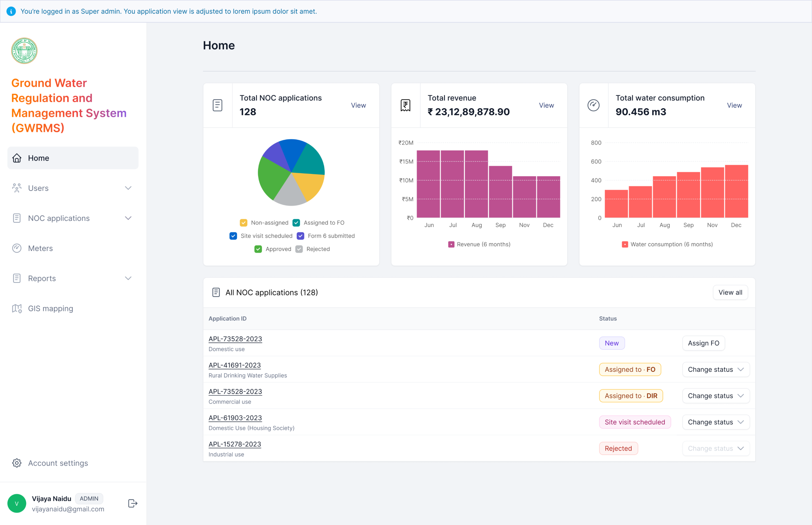
Task: Open application link APL-61903-2023
Action: click(x=235, y=418)
